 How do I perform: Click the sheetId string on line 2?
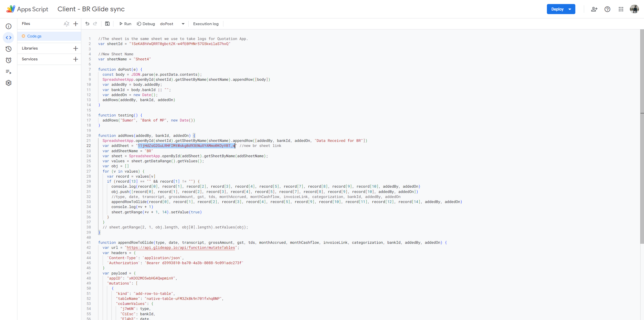tap(180, 44)
